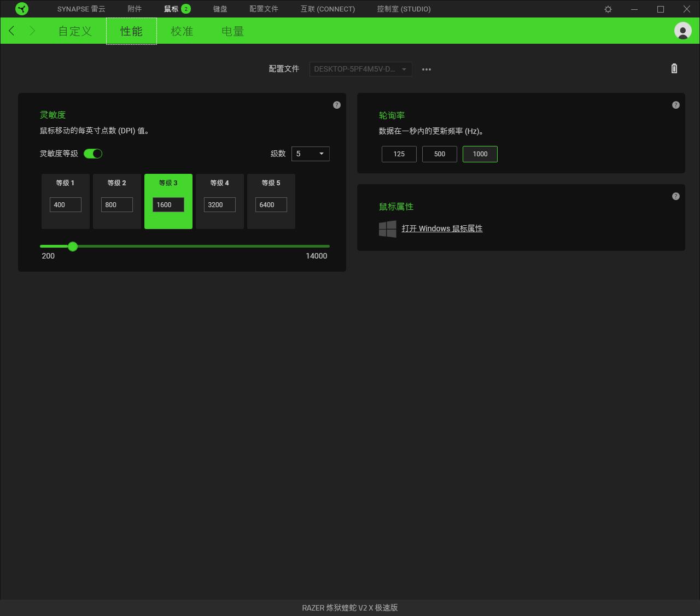Image resolution: width=700 pixels, height=616 pixels.
Task: Click the 轮询率 section heading
Action: pyautogui.click(x=392, y=115)
